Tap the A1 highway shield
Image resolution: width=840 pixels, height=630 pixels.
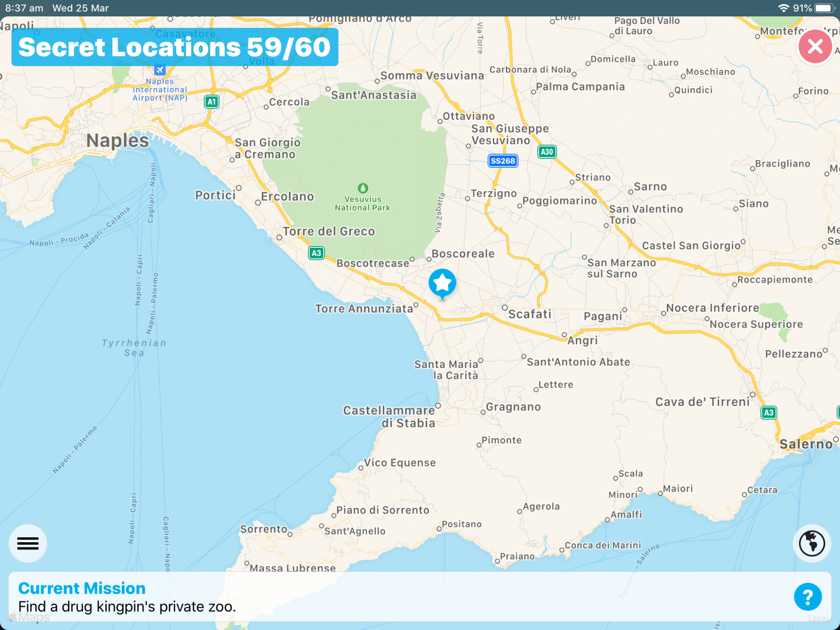[212, 102]
